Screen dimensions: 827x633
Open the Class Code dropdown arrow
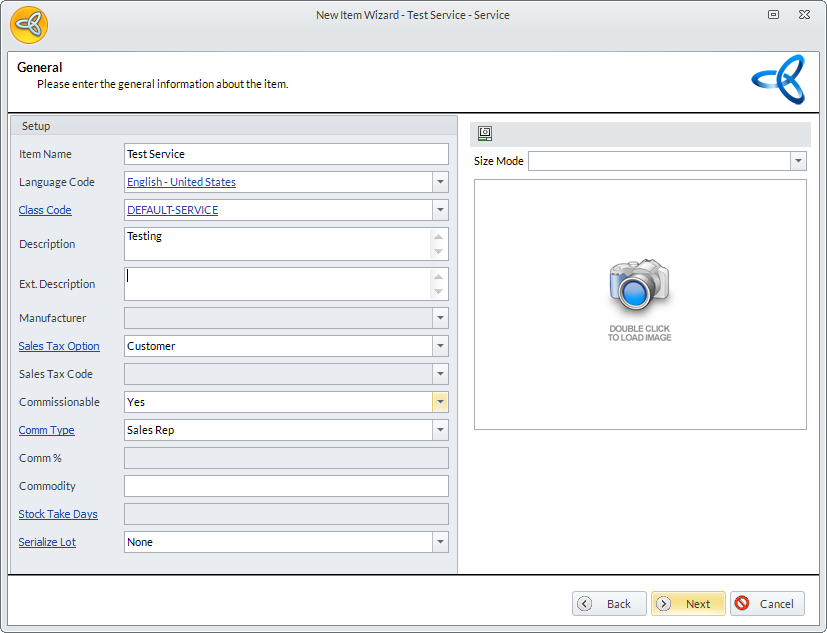tap(440, 210)
